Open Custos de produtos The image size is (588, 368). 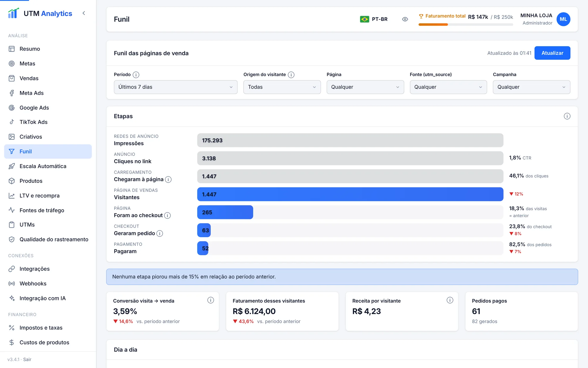(x=48, y=342)
